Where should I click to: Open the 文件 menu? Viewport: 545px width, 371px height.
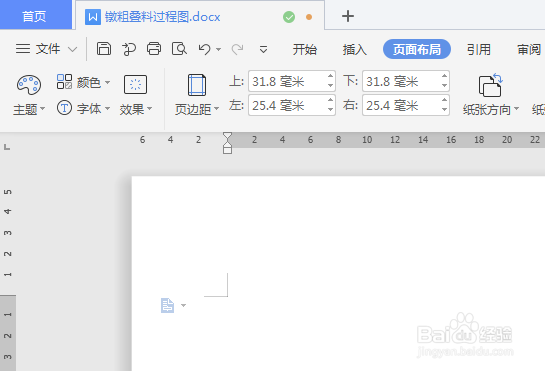point(48,49)
